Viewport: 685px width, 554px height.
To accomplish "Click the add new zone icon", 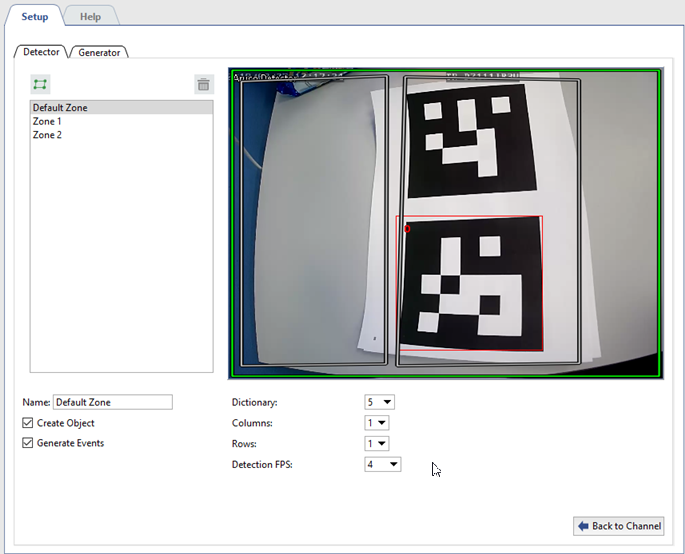I will point(40,85).
